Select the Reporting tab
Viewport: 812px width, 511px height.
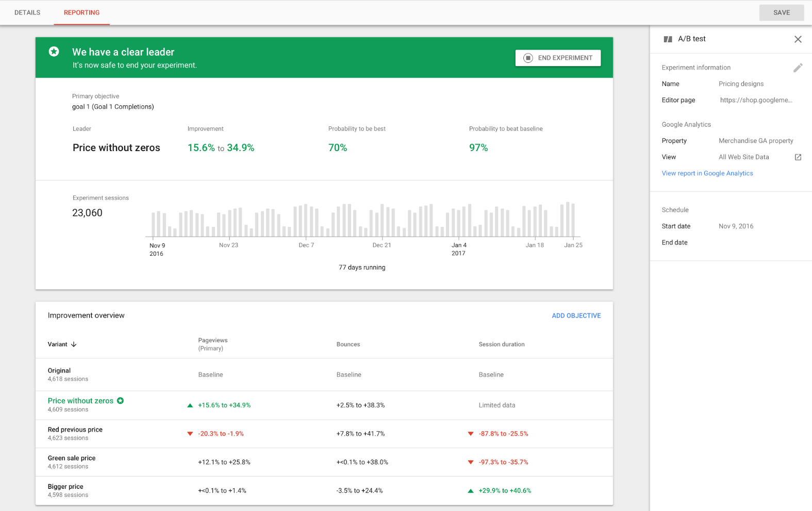81,12
